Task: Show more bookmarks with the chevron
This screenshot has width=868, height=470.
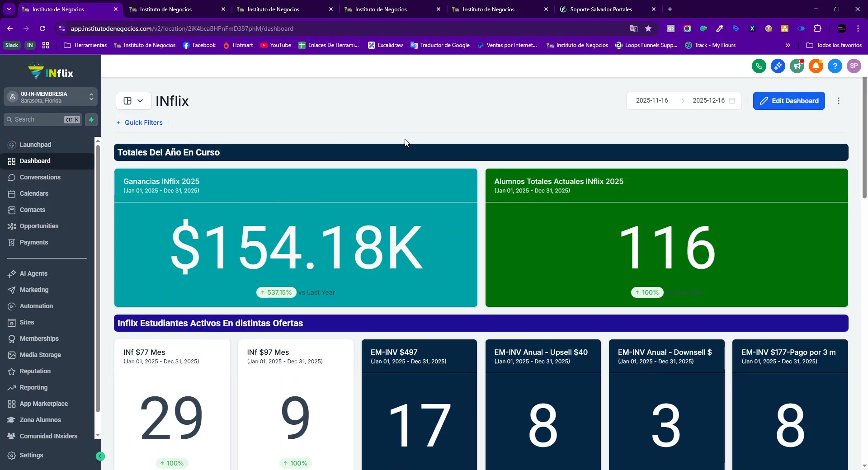Action: click(788, 45)
